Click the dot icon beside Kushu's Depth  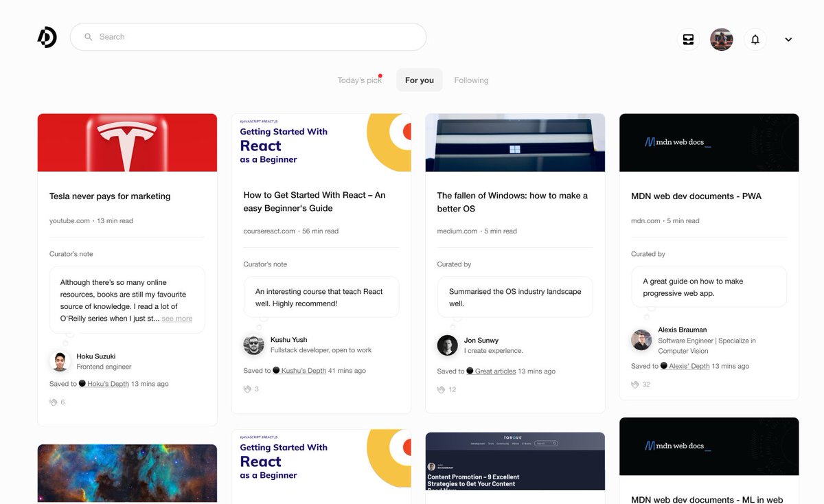pyautogui.click(x=276, y=370)
